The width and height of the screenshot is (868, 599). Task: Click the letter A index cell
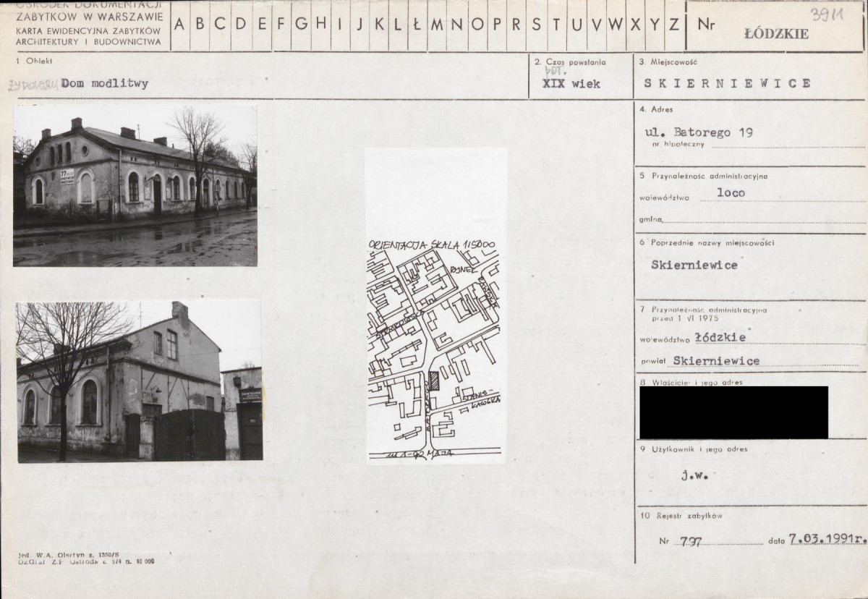(179, 25)
